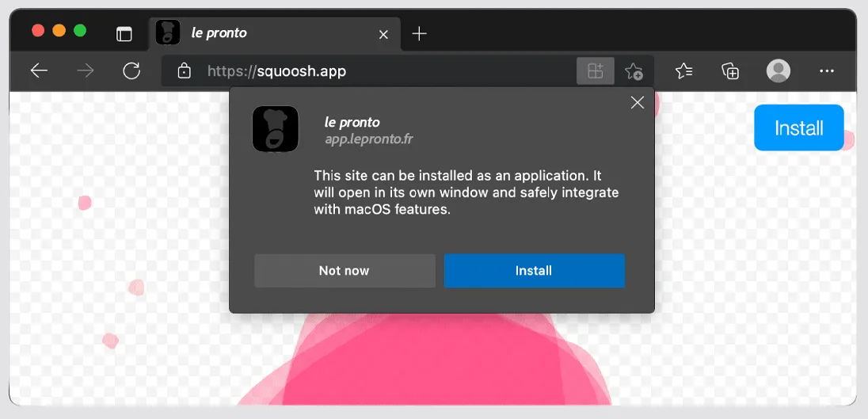Open the Collections icon
868x419 pixels.
(x=731, y=70)
